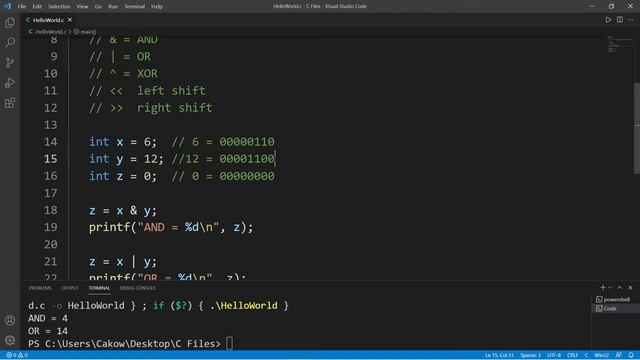Open the Manage gear icon
Screen dimensions: 640x360
click(x=10, y=340)
